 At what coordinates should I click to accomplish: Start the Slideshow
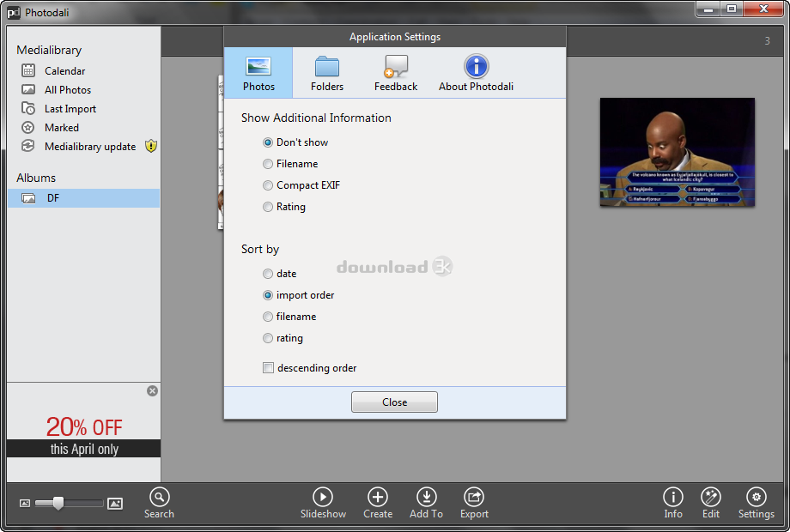[323, 503]
